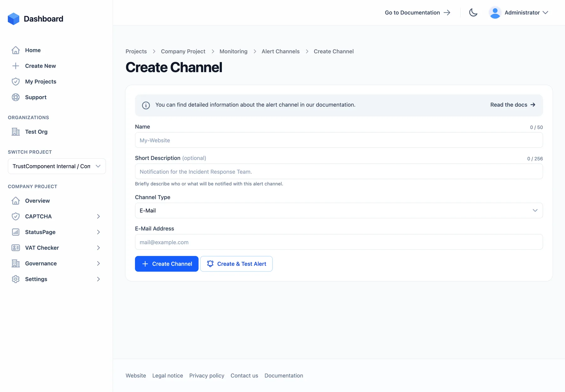
Task: Click the lifebuoy Support icon
Action: (x=16, y=97)
